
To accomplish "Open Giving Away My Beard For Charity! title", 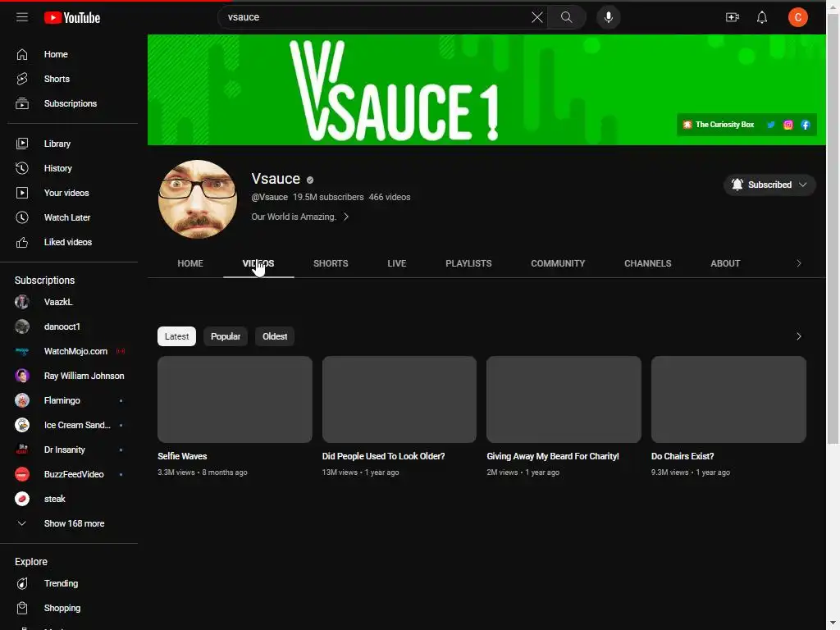I will click(x=553, y=456).
